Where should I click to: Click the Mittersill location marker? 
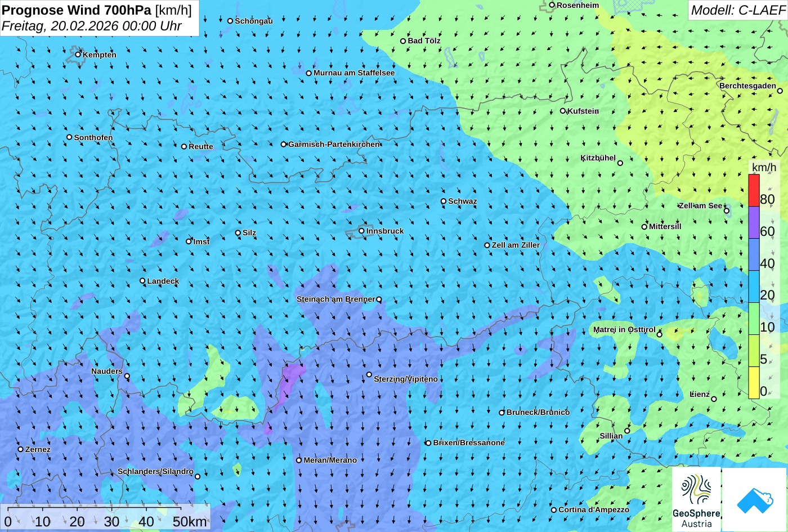[644, 227]
